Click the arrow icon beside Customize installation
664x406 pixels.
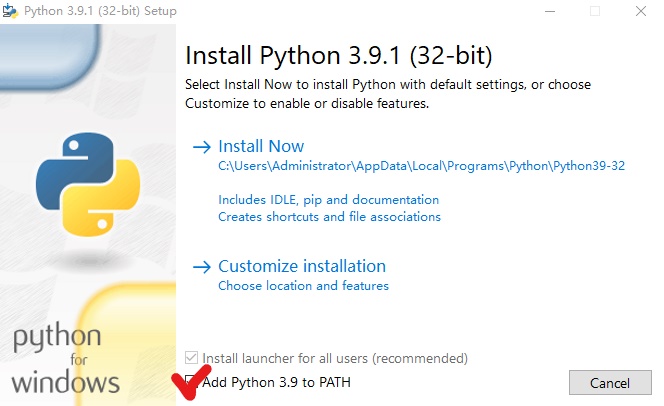202,267
